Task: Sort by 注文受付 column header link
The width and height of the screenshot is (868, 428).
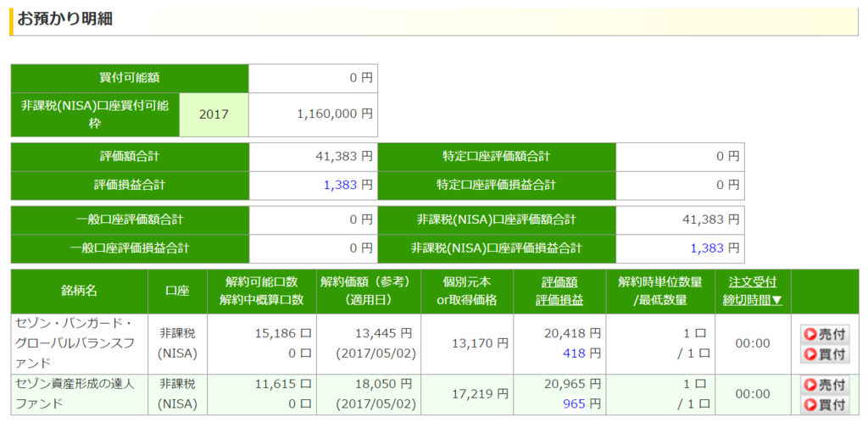Action: (x=753, y=283)
